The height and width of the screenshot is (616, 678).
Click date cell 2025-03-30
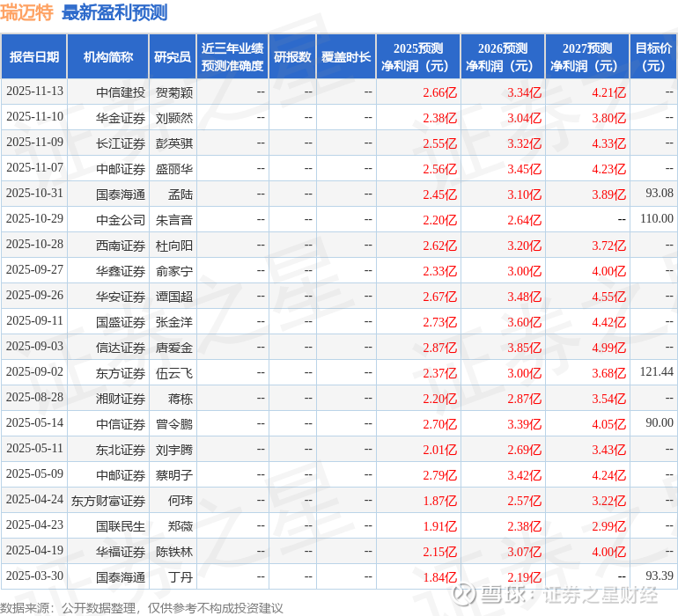tap(34, 576)
